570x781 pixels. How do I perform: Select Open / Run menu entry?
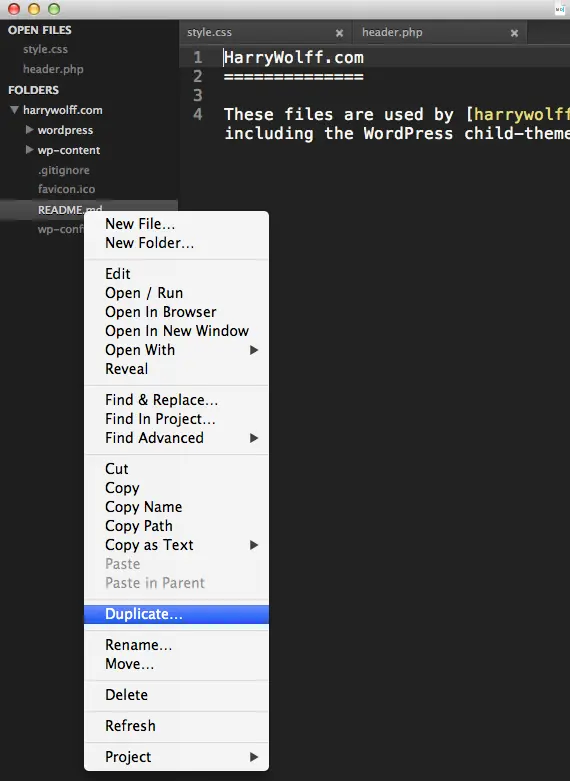coord(176,293)
